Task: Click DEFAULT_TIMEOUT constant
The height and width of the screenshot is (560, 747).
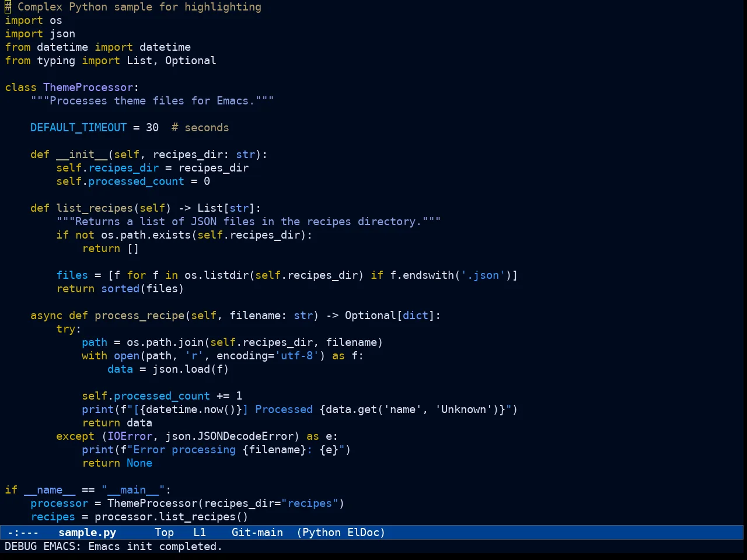Action: pyautogui.click(x=78, y=128)
